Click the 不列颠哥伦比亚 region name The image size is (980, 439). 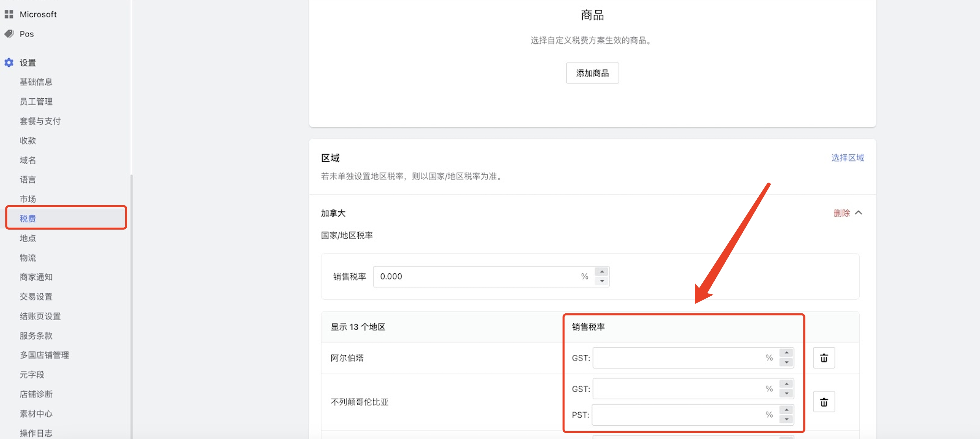coord(359,402)
